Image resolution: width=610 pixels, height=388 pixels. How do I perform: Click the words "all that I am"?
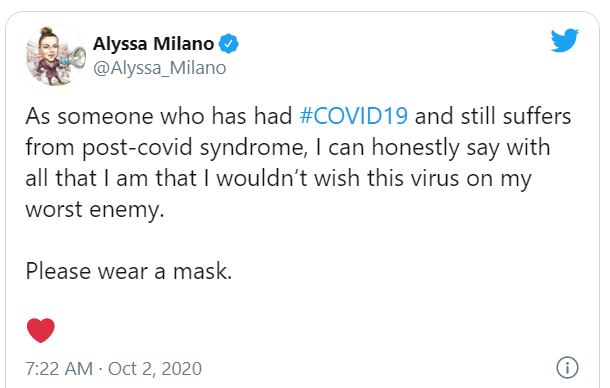tap(86, 178)
